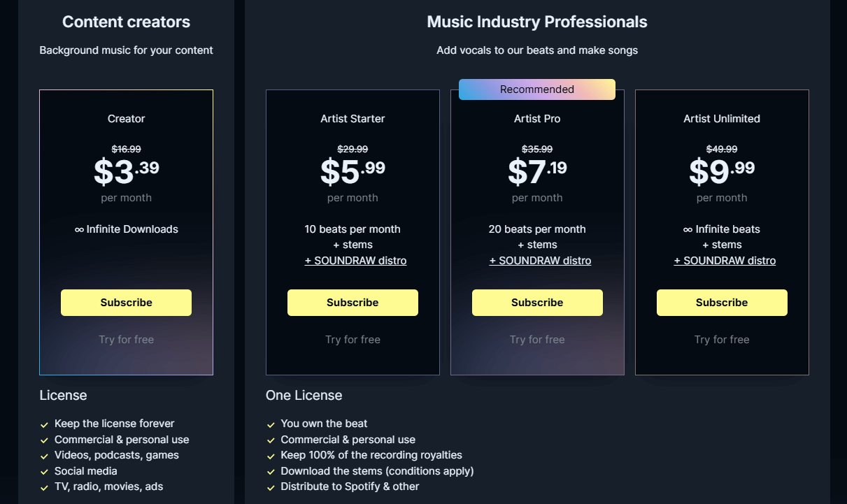This screenshot has height=504, width=847.
Task: Click checkmark icon next to Keep the license forever
Action: [x=45, y=424]
